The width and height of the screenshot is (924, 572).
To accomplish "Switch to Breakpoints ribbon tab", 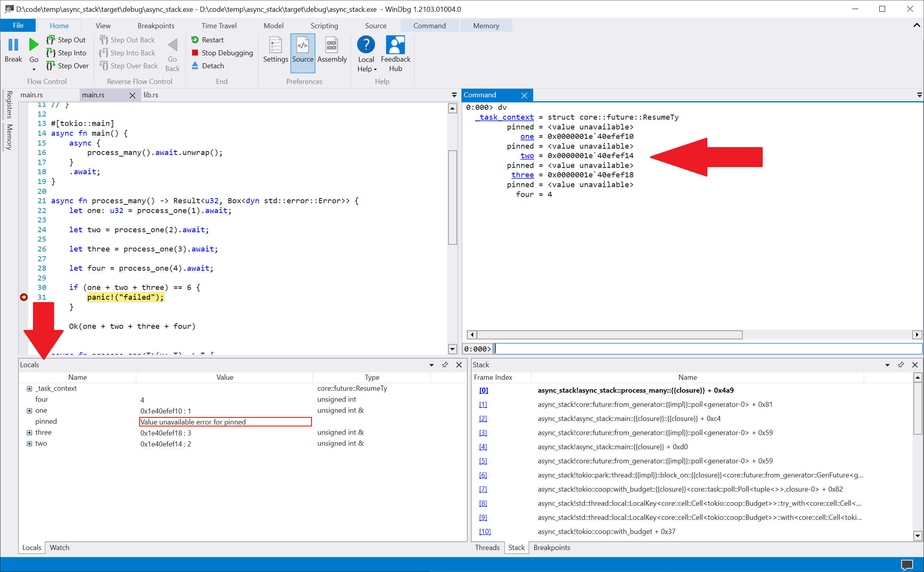I will point(156,26).
